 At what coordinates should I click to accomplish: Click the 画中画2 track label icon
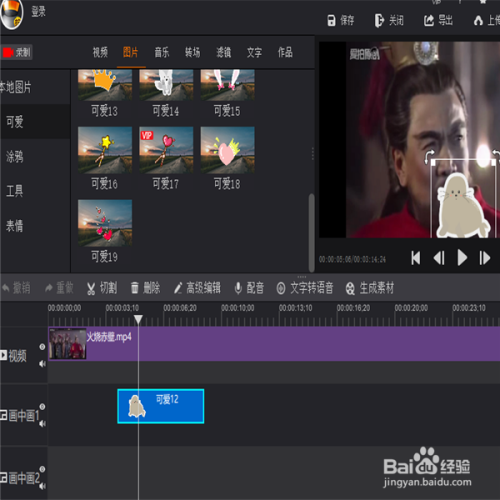pos(4,478)
